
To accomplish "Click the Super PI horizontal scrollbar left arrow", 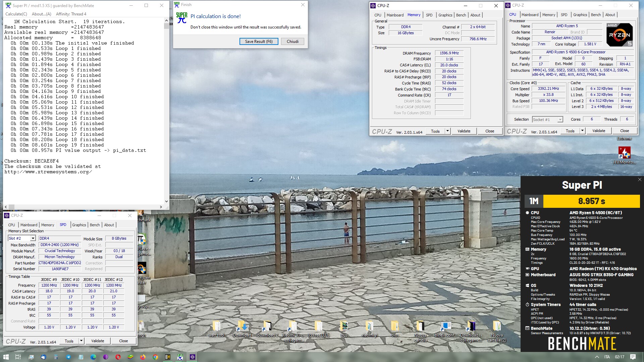I will [x=6, y=207].
